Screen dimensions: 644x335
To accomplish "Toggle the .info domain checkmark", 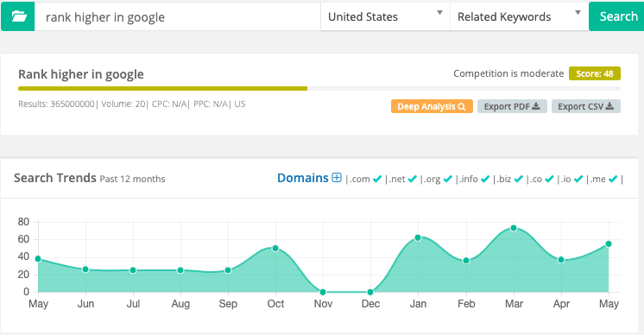I will [485, 179].
